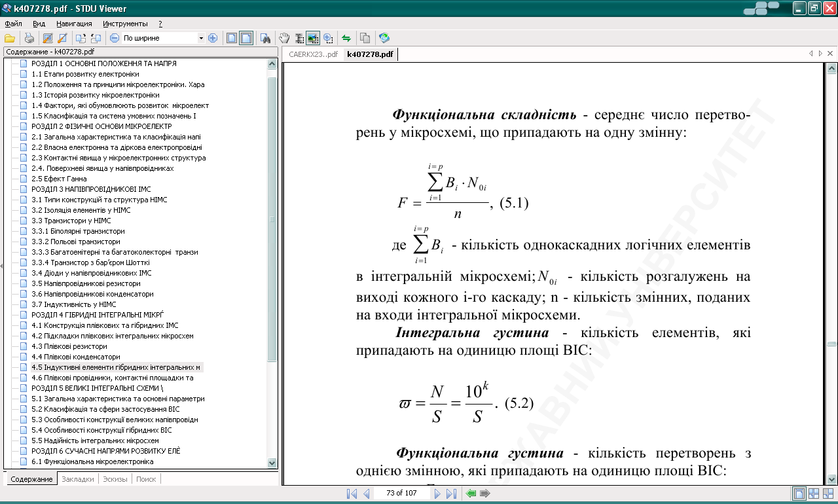838x504 pixels.
Task: Select the k407278.pdf document tab
Action: (370, 54)
